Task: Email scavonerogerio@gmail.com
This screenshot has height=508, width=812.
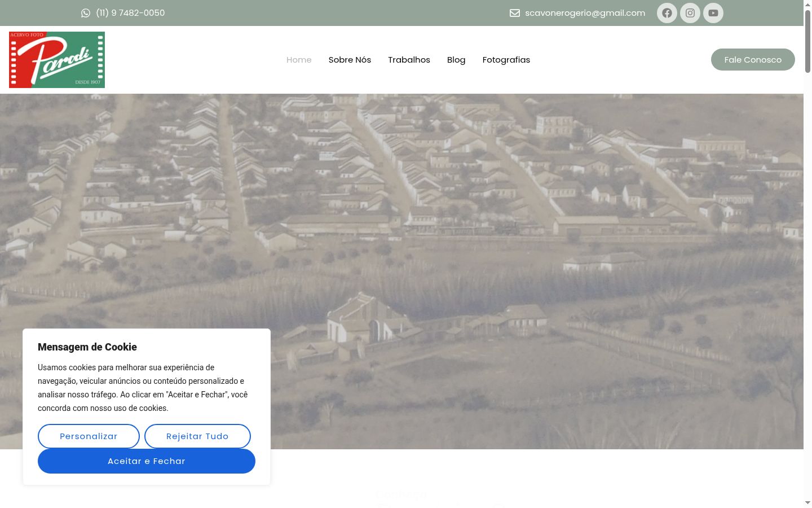Action: click(585, 13)
